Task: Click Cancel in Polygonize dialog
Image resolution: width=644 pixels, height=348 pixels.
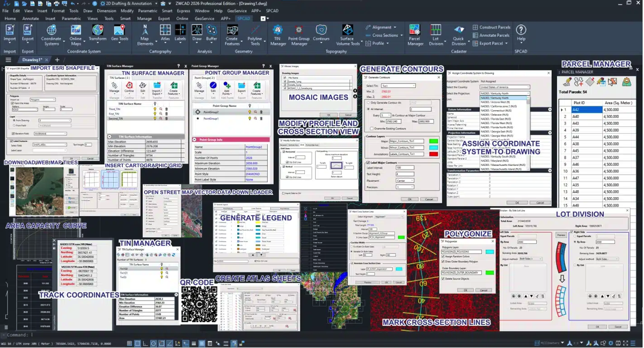Action: [x=484, y=290]
